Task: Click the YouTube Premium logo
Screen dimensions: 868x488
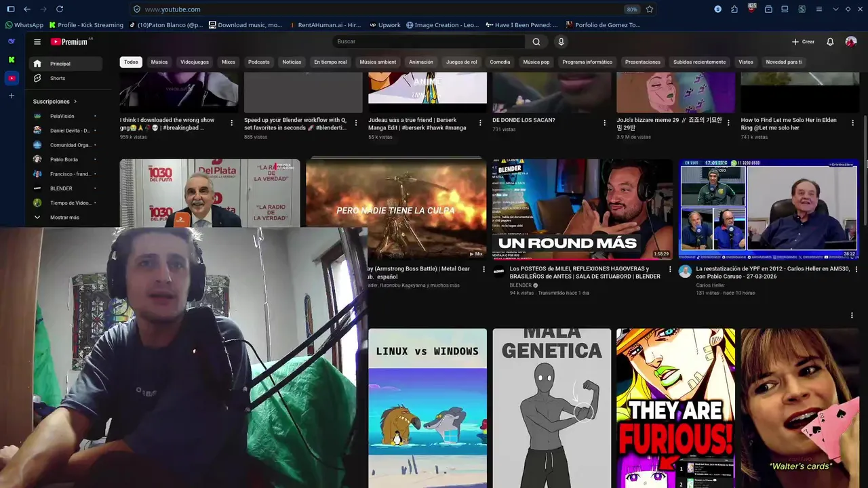Action: pos(71,42)
